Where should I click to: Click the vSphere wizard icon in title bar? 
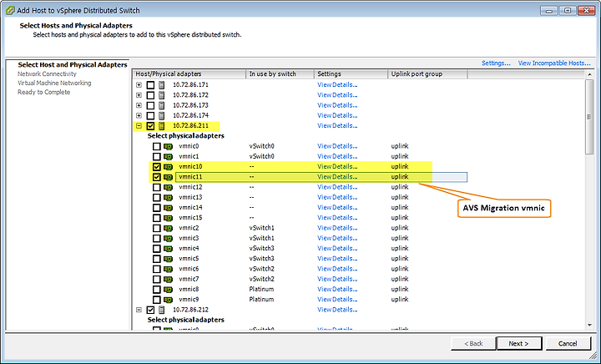tap(10, 10)
